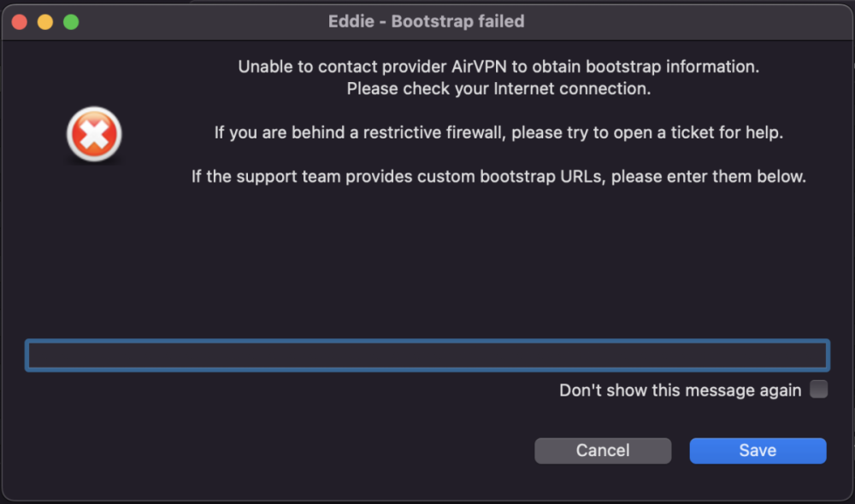This screenshot has height=504, width=855.
Task: Click the restrictive firewall message line
Action: click(498, 133)
